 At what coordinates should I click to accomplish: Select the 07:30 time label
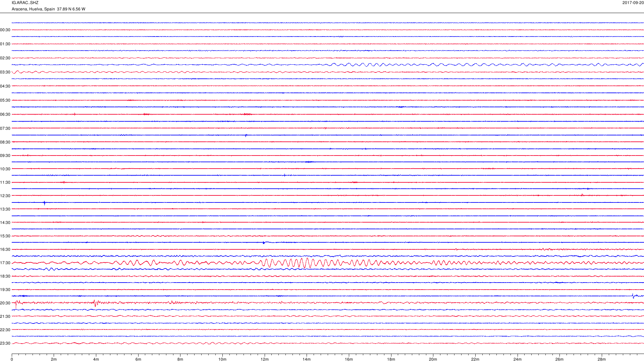click(x=5, y=128)
